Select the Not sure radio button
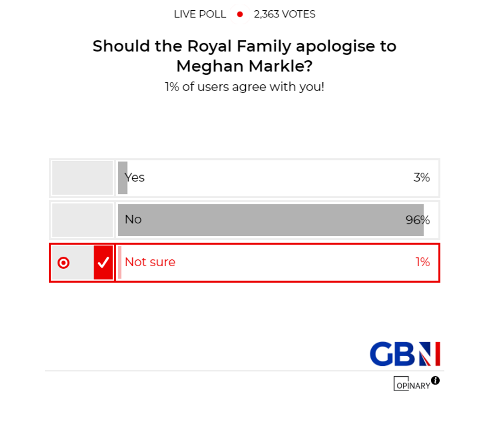The image size is (504, 438). (x=63, y=263)
